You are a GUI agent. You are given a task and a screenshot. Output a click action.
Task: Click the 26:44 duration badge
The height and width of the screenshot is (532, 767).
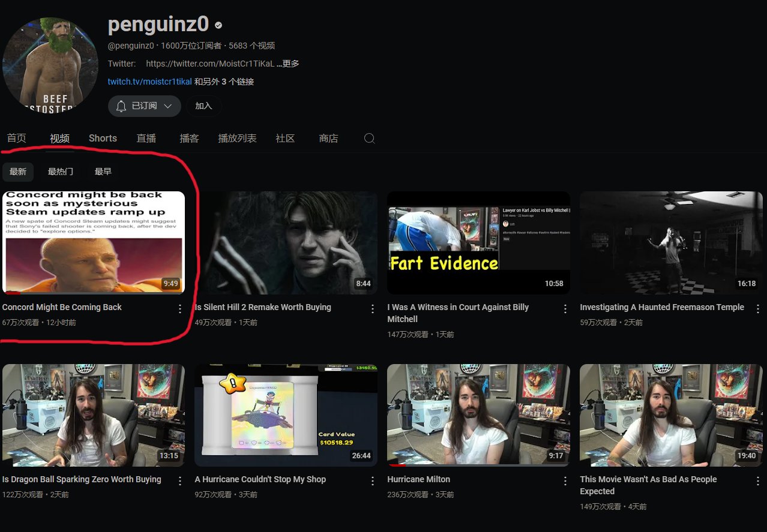361,456
